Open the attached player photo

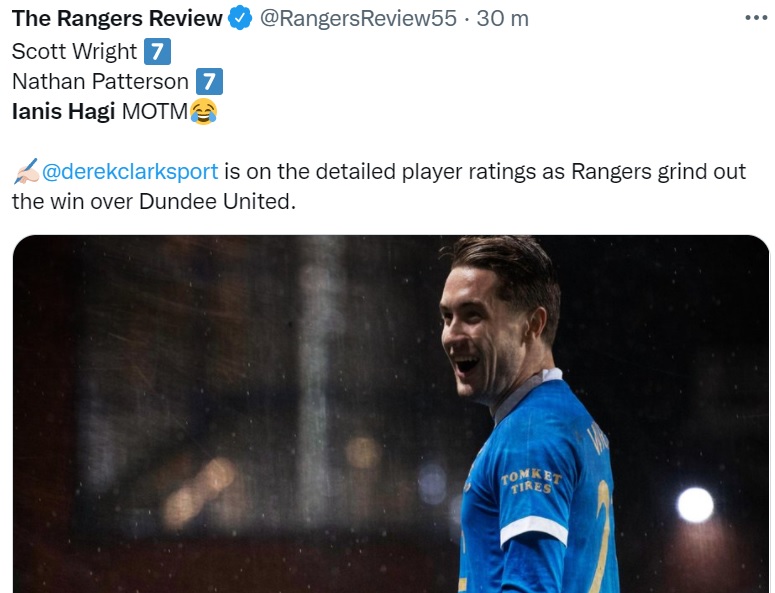391,414
